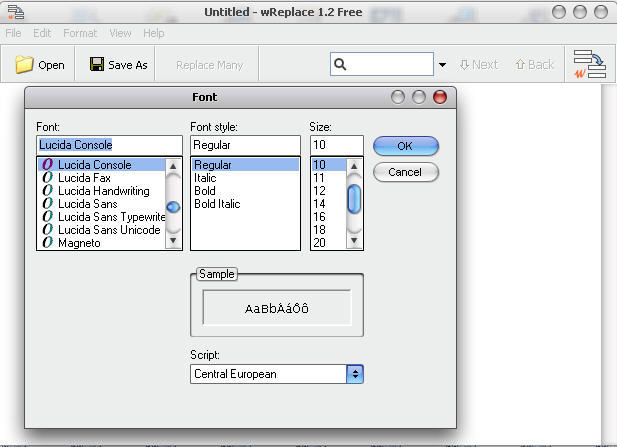Click the Lucida Handwriting font type icon
617x447 pixels.
pos(48,190)
